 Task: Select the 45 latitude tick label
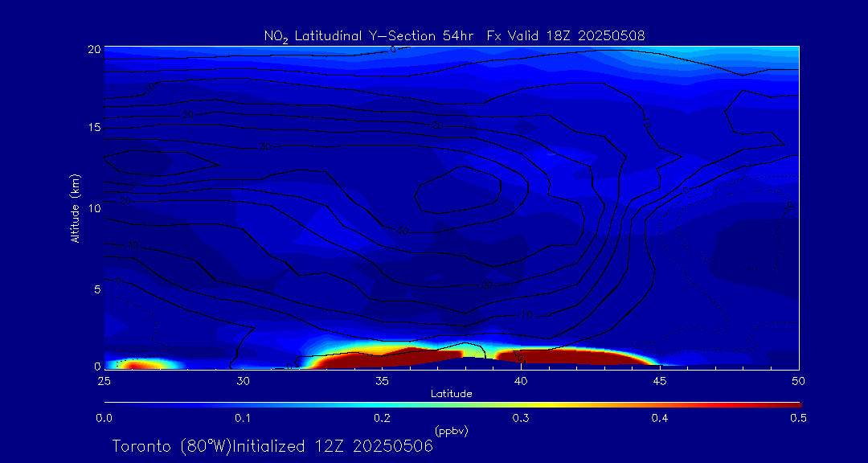(660, 379)
